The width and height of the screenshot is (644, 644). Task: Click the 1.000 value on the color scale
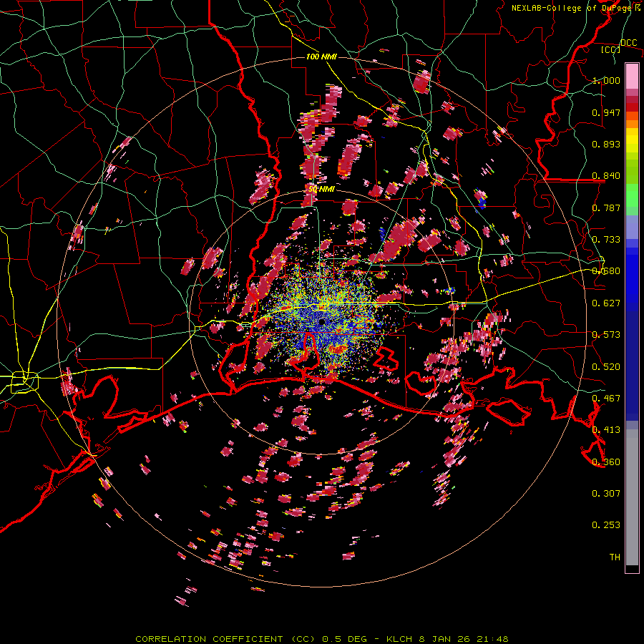pos(606,80)
